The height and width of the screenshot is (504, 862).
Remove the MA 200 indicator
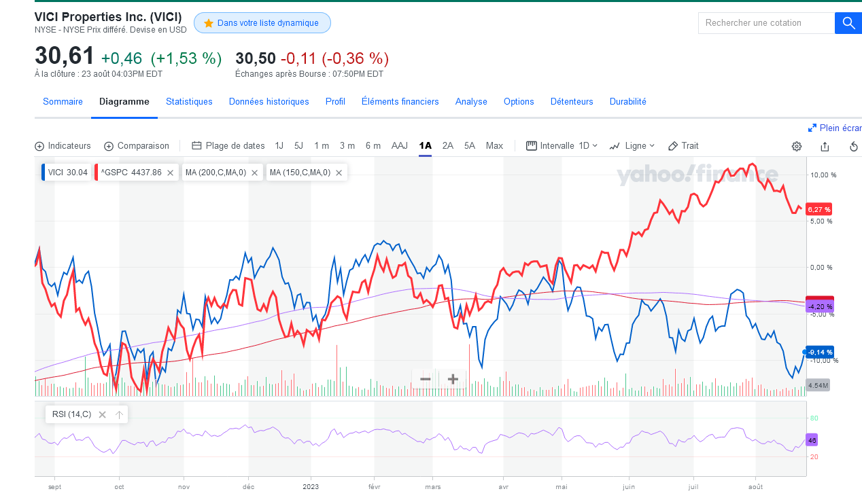click(x=254, y=173)
